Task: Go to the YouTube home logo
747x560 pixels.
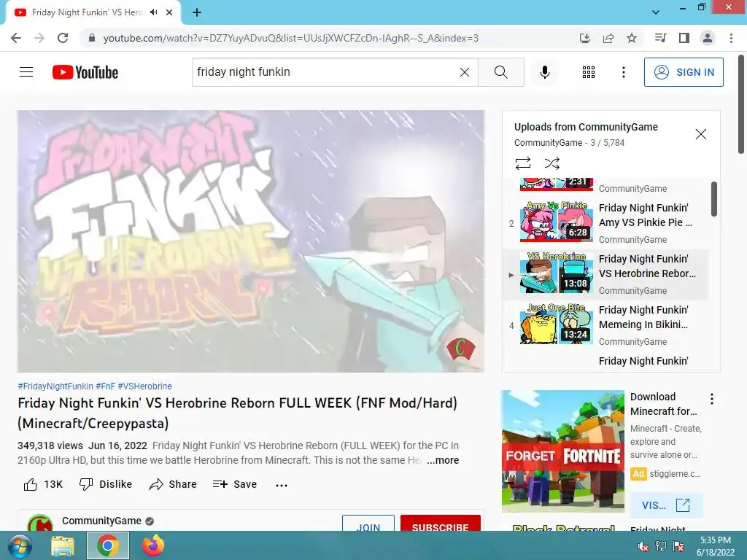Action: [x=85, y=72]
